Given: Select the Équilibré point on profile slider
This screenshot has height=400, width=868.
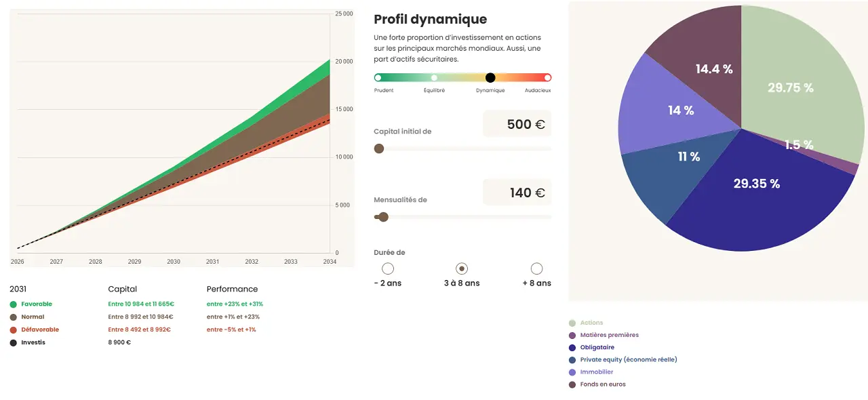Looking at the screenshot, I should pos(434,77).
